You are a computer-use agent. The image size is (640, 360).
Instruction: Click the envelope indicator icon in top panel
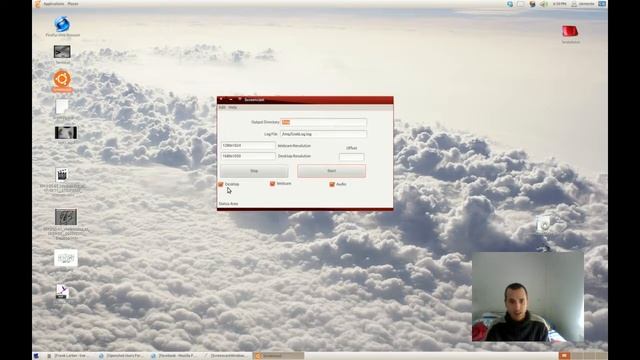pos(521,4)
